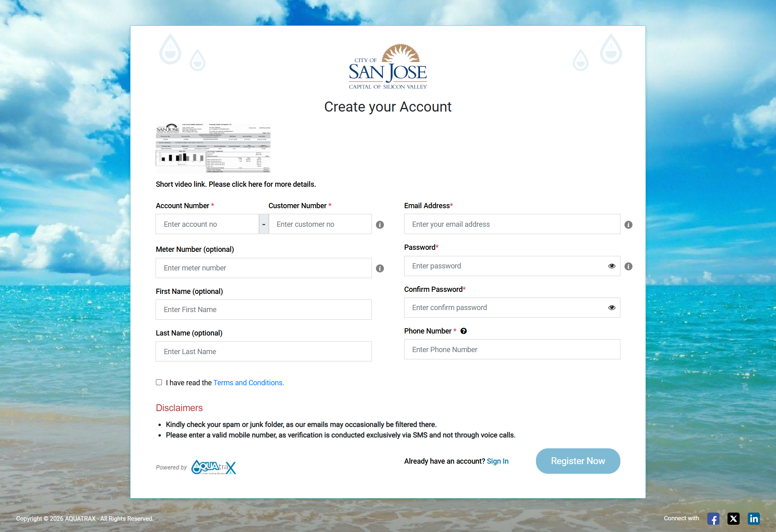Screen dimensions: 776x532
Task: Open the Terms and Conditions link
Action: click(249, 383)
